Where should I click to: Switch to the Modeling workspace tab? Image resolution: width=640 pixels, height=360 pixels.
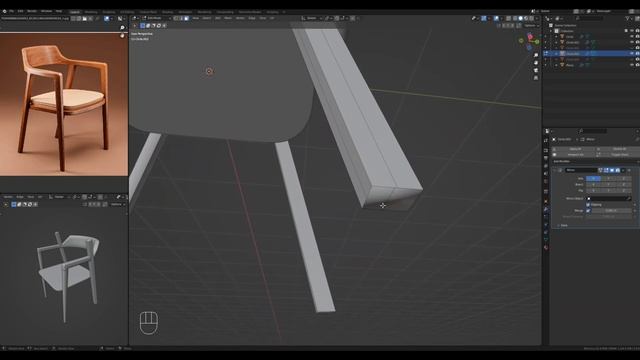(91, 12)
